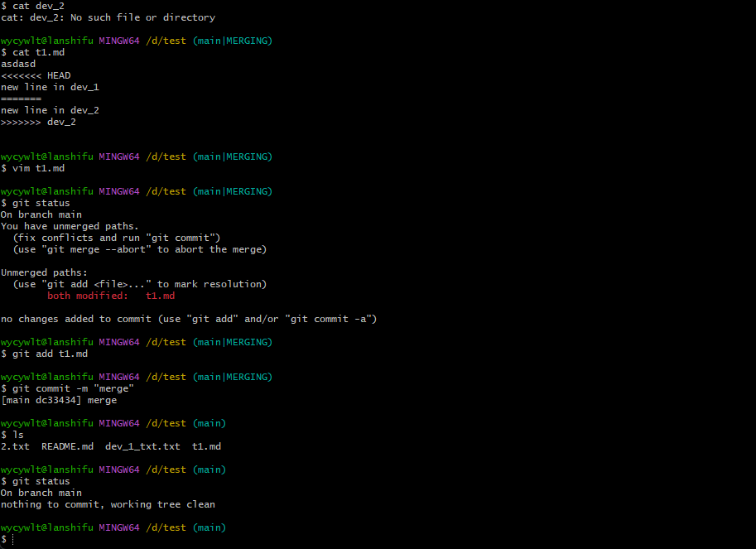Screen dimensions: 756x549
Task: Click the 'git merge --abort' hint line
Action: click(x=139, y=249)
